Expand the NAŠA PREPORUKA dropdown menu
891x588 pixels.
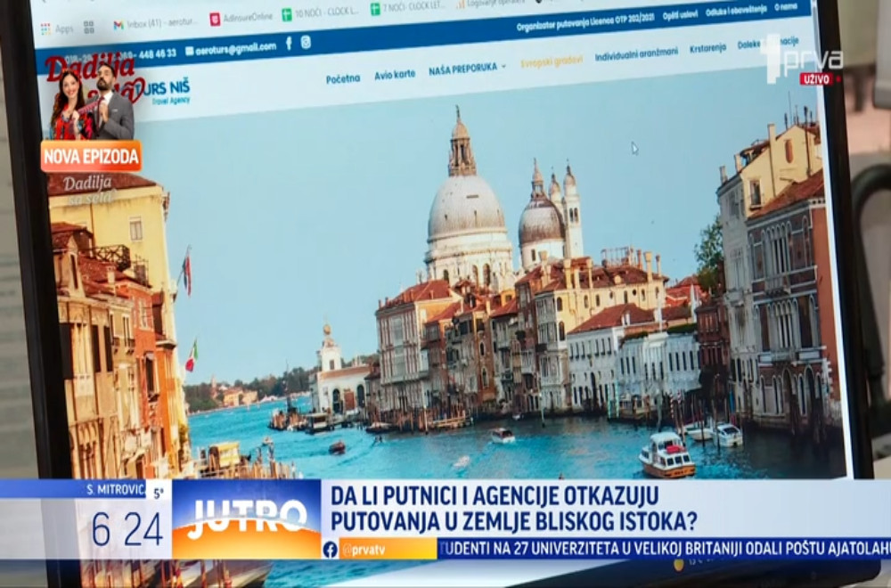click(x=464, y=69)
